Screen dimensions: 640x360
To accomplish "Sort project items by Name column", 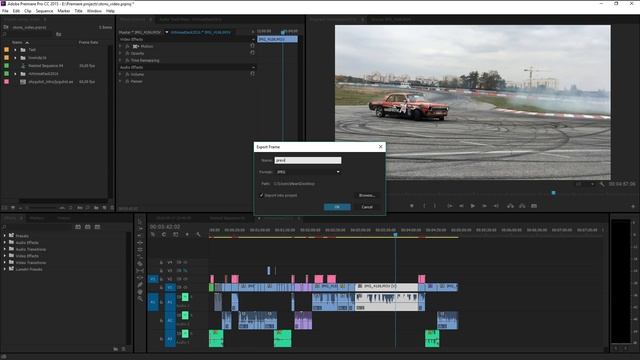I will pos(17,42).
